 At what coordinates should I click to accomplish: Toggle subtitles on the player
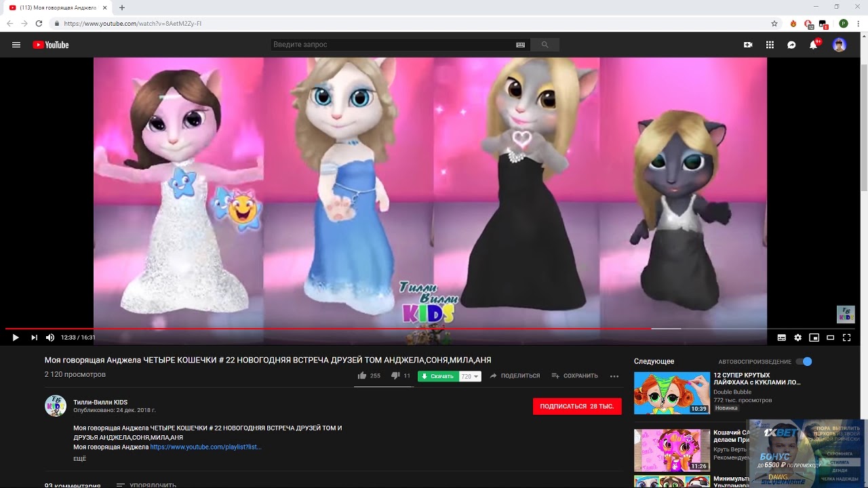[x=781, y=338]
